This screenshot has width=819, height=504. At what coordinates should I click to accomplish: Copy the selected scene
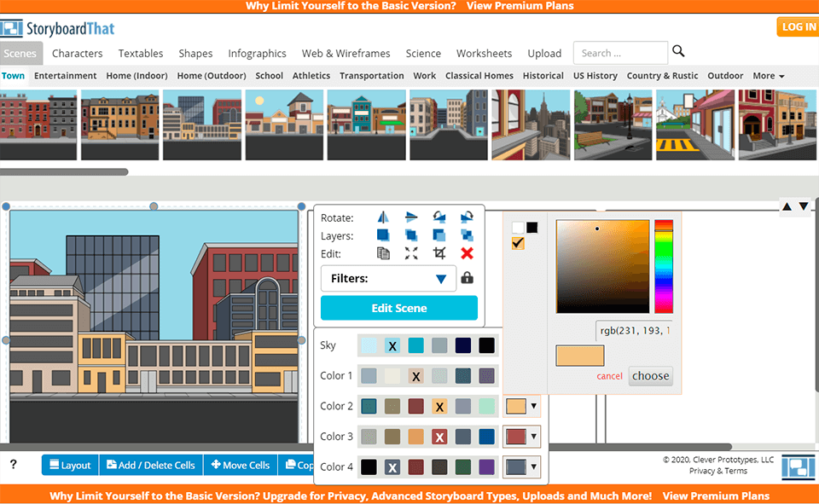coord(383,253)
